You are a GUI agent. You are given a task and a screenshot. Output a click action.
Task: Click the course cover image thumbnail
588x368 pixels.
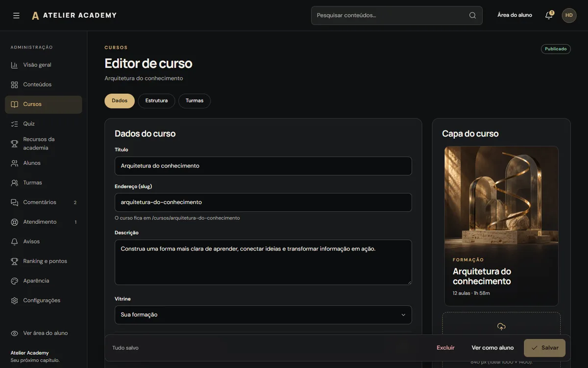coord(501,226)
